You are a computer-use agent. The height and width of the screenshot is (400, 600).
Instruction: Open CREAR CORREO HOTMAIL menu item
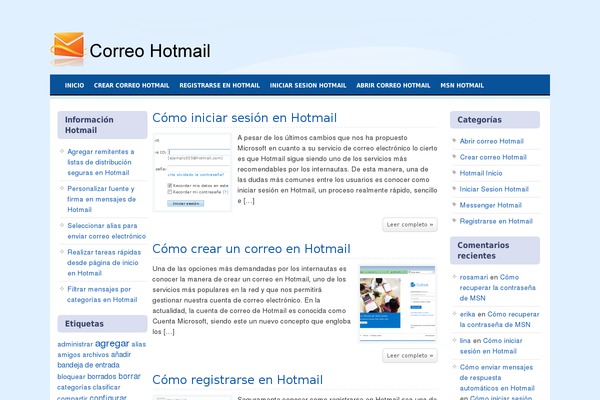(x=131, y=85)
